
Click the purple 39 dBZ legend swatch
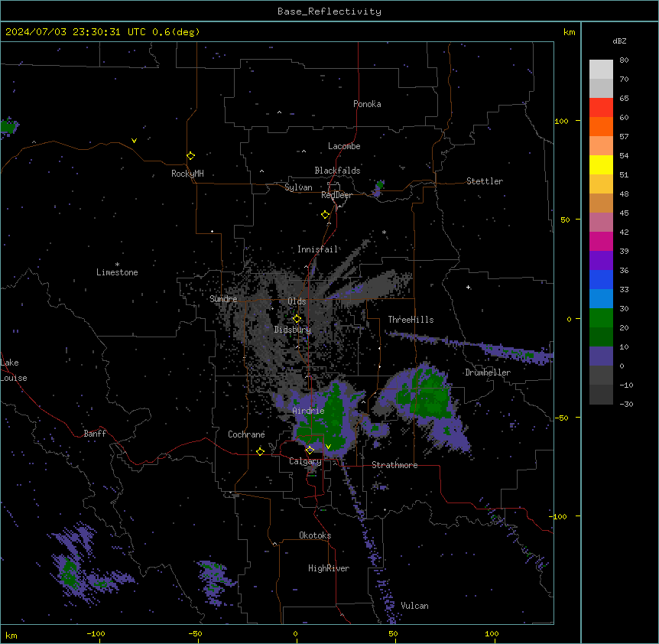click(601, 260)
